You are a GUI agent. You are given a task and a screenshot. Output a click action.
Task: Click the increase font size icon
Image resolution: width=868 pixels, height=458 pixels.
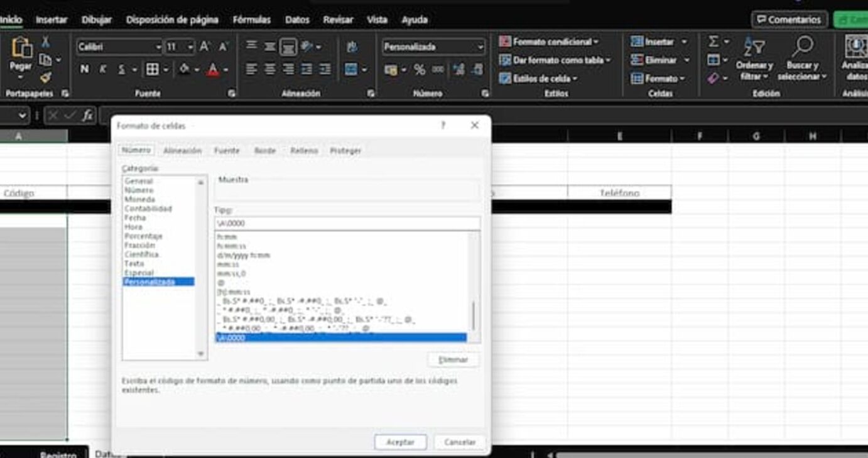point(205,46)
